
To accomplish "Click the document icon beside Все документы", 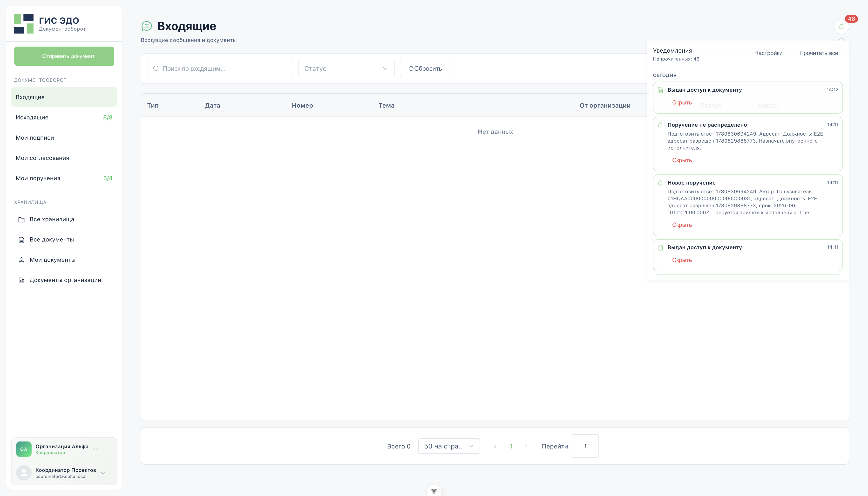I will click(x=21, y=240).
